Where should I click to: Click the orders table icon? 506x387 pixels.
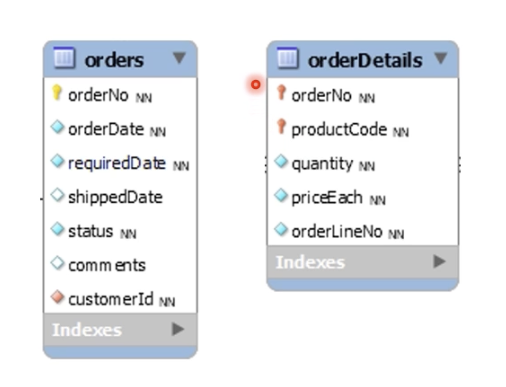pyautogui.click(x=64, y=58)
